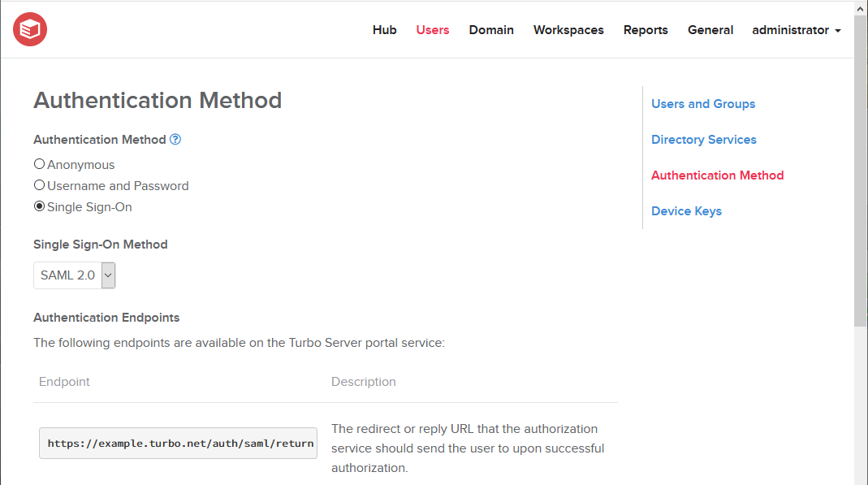
Task: Go to the Hub page
Action: 384,30
